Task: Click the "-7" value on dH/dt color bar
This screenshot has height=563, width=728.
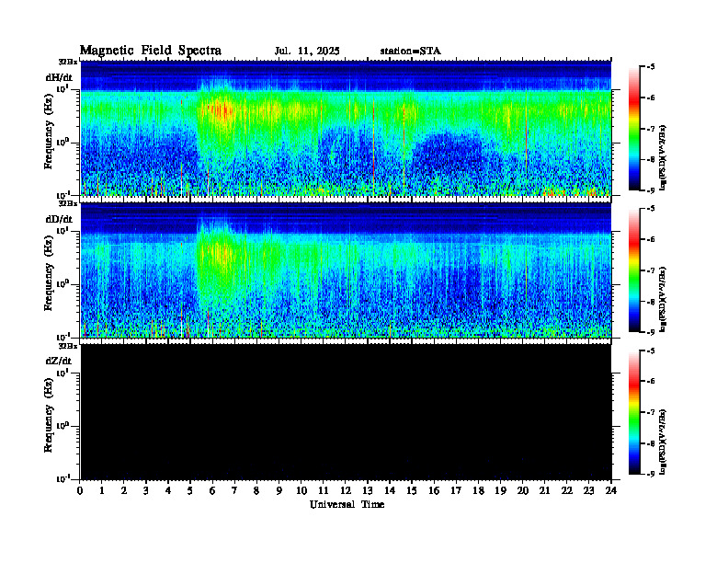Action: [x=650, y=129]
